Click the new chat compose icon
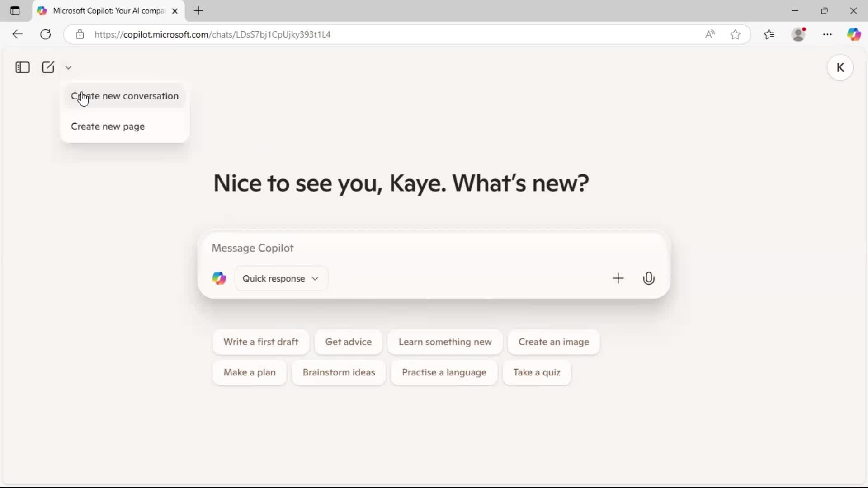This screenshot has height=488, width=868. pyautogui.click(x=48, y=67)
